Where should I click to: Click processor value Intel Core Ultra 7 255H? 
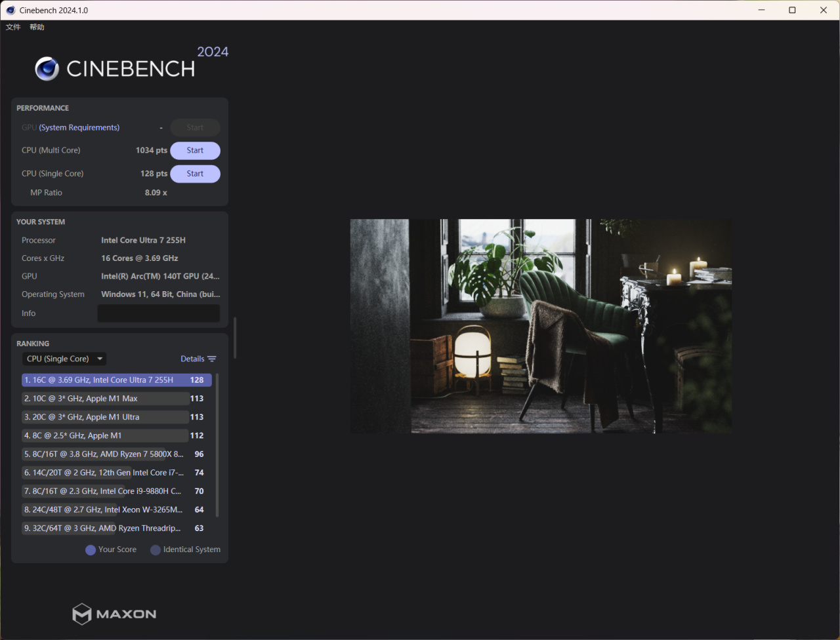coord(143,241)
